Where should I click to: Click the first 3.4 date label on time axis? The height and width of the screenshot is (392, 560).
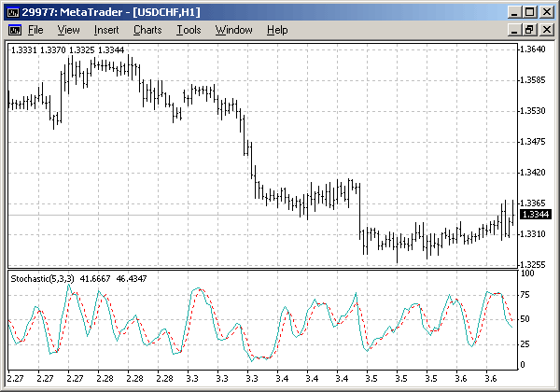click(x=282, y=378)
